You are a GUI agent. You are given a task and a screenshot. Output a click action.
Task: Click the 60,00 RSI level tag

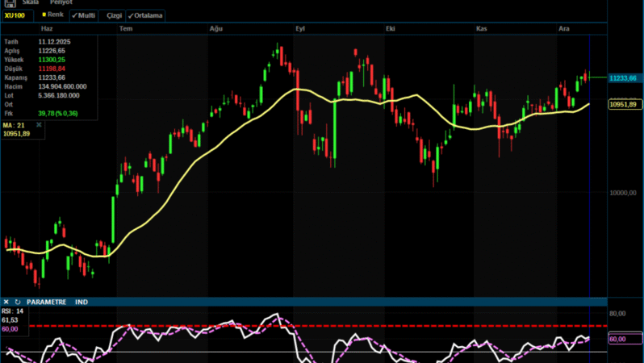click(617, 340)
